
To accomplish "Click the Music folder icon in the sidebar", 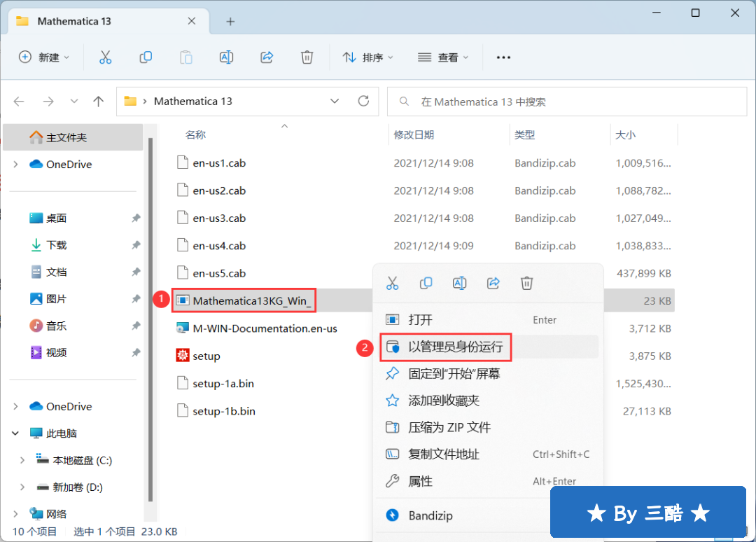I will (36, 326).
